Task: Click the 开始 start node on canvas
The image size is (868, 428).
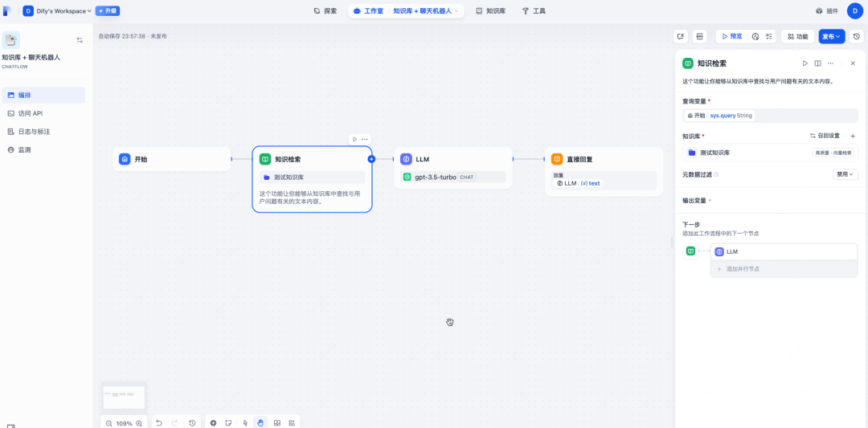Action: pyautogui.click(x=172, y=159)
